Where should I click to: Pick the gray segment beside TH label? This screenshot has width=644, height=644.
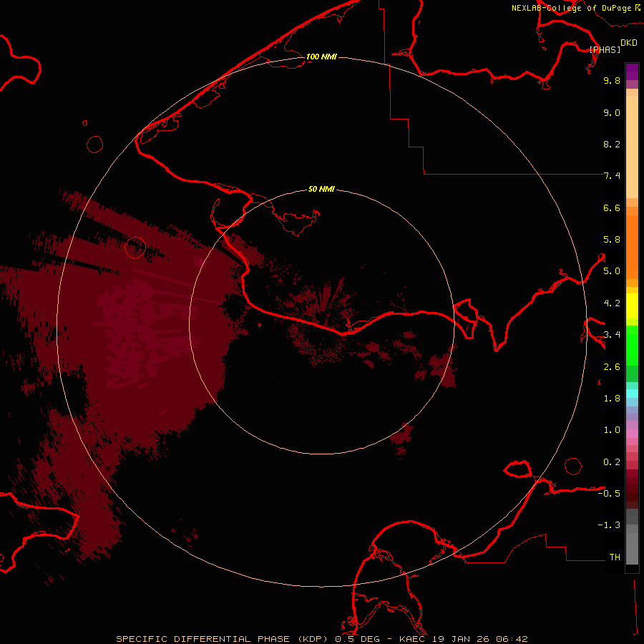632,549
